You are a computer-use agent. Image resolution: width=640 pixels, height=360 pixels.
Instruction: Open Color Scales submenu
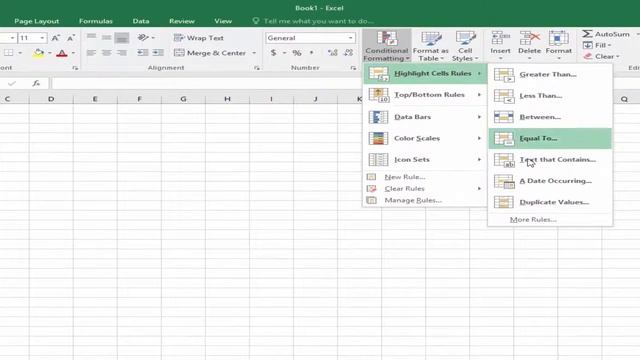(x=425, y=138)
